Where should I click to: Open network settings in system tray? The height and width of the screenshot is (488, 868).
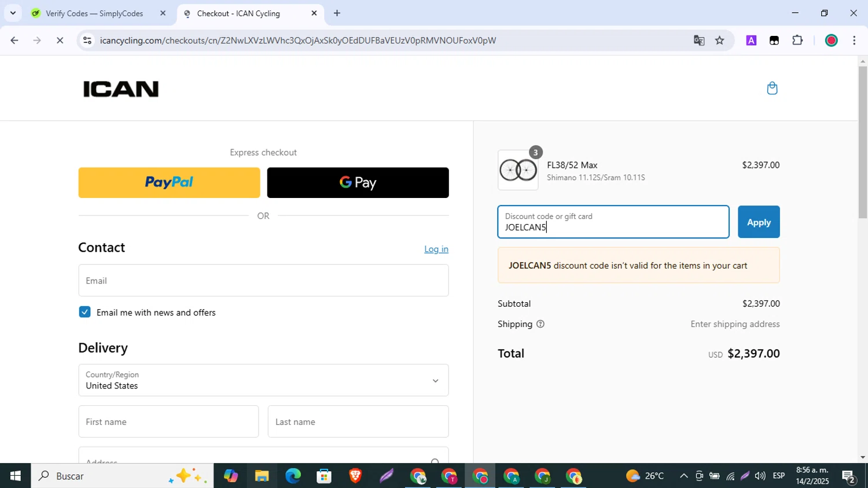(x=730, y=476)
